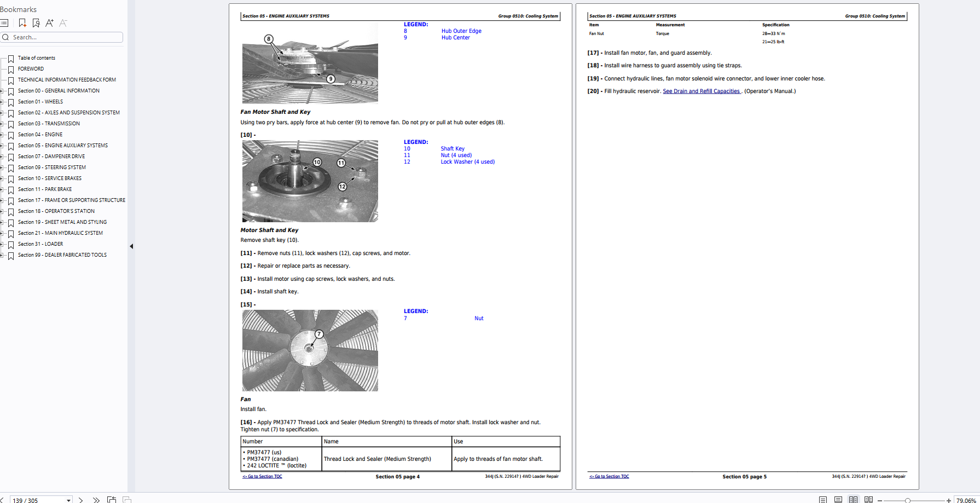Click the find bookmark icon
This screenshot has width=980, height=503.
tap(36, 23)
